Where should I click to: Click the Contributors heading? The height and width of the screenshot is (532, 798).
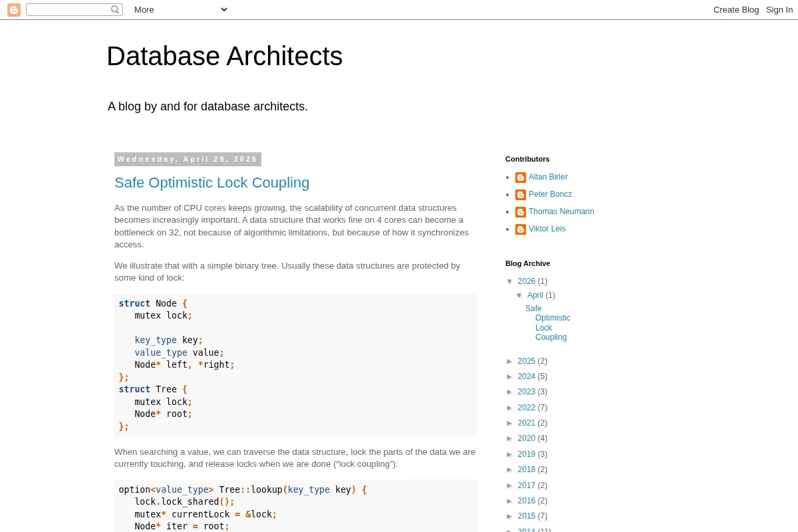pos(527,159)
